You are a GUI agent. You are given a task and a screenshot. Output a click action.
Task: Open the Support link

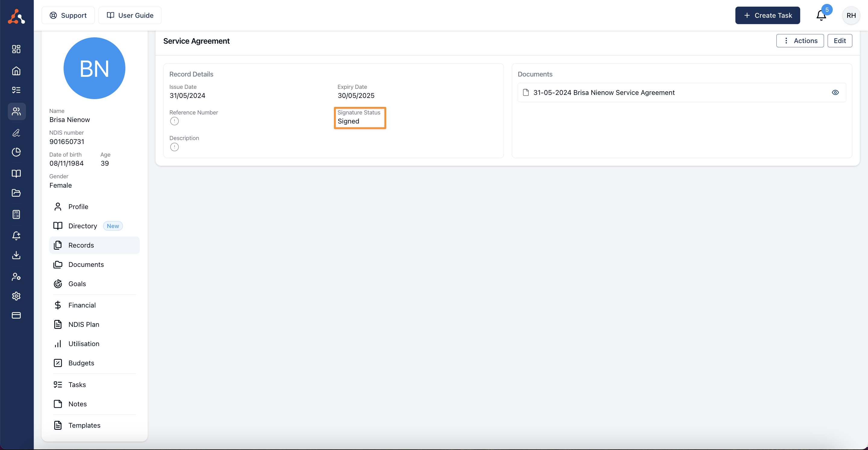pyautogui.click(x=68, y=15)
